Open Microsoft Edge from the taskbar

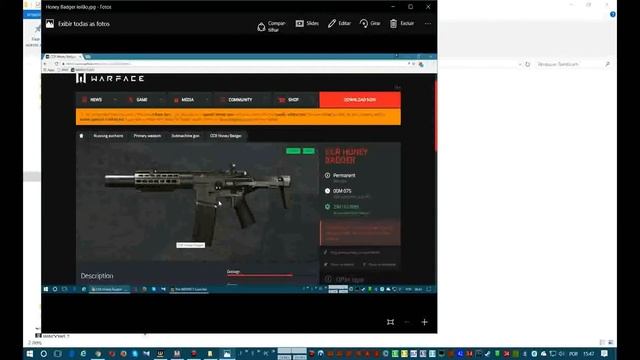pos(83,354)
